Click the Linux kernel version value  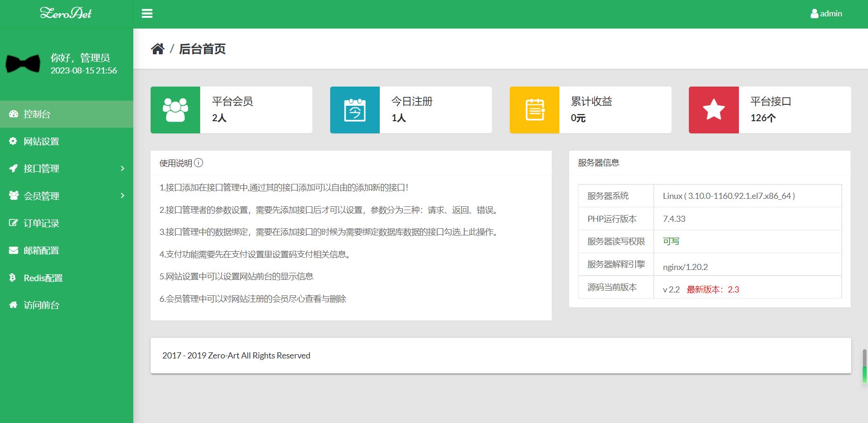729,196
